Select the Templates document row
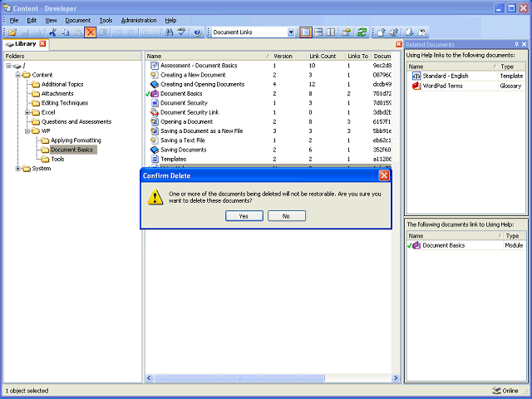Image resolution: width=532 pixels, height=399 pixels. [268, 159]
